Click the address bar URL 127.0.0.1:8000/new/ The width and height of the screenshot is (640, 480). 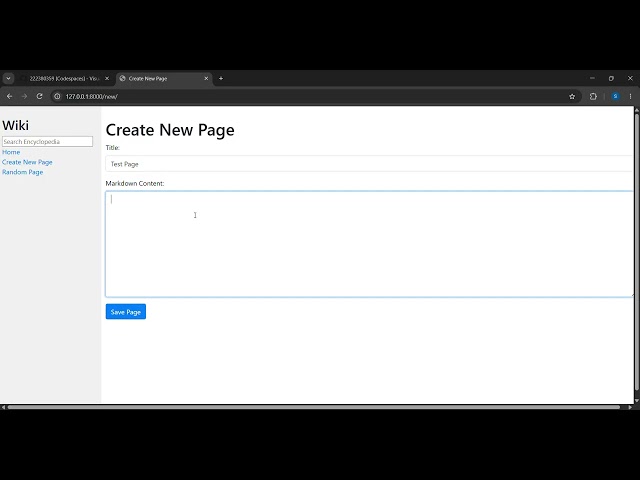coord(91,97)
